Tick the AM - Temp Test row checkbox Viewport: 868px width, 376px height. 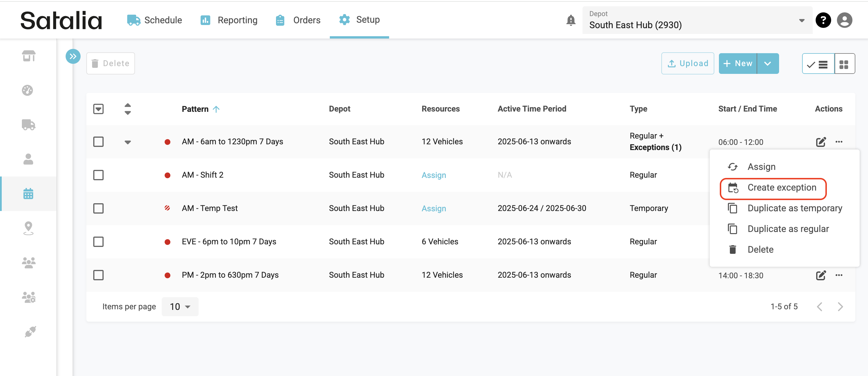click(x=98, y=208)
